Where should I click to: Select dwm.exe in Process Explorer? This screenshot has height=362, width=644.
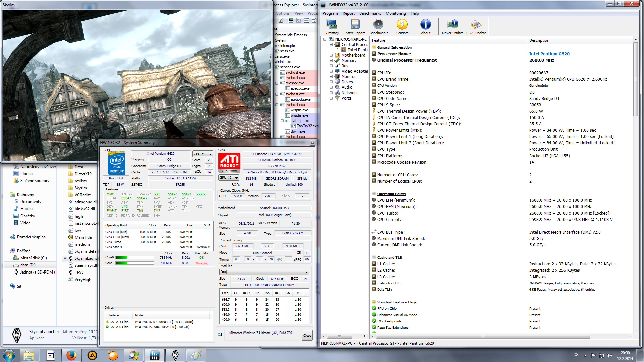click(x=298, y=131)
